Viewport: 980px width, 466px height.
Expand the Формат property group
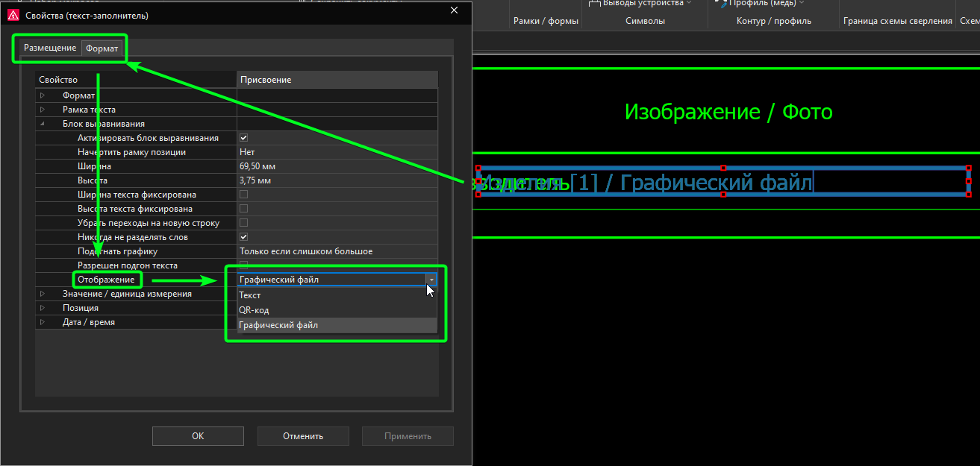click(x=43, y=95)
